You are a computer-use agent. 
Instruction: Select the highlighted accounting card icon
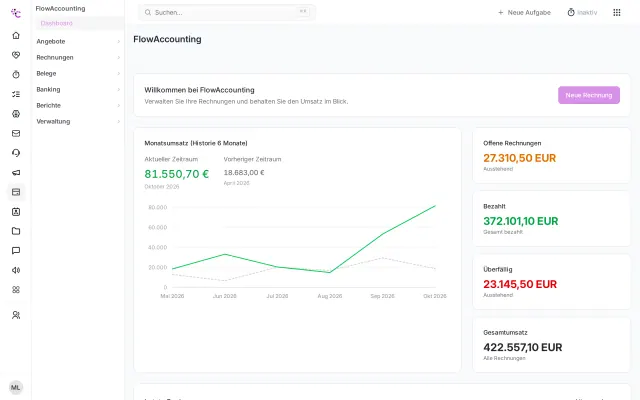point(16,192)
